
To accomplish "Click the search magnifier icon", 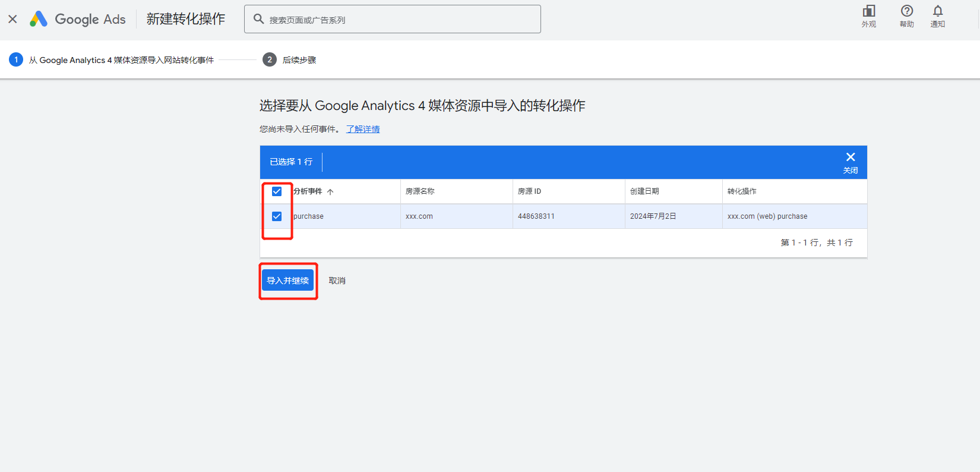I will [x=258, y=19].
